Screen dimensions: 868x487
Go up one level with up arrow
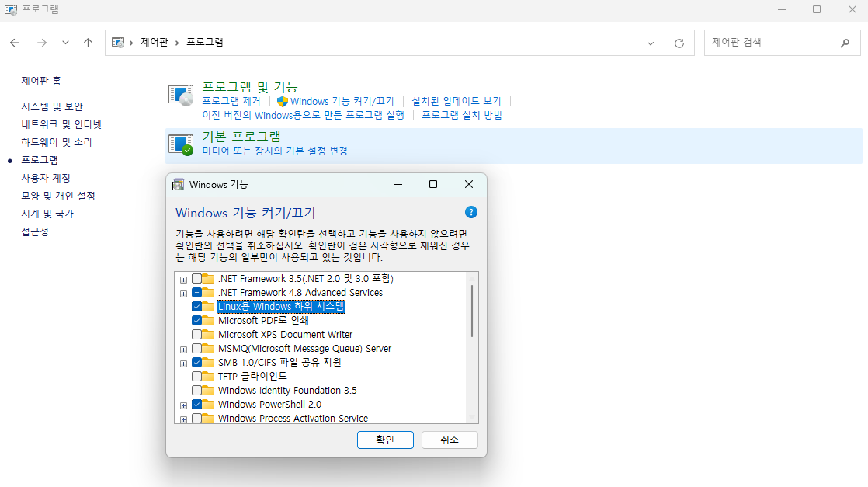pyautogui.click(x=88, y=43)
